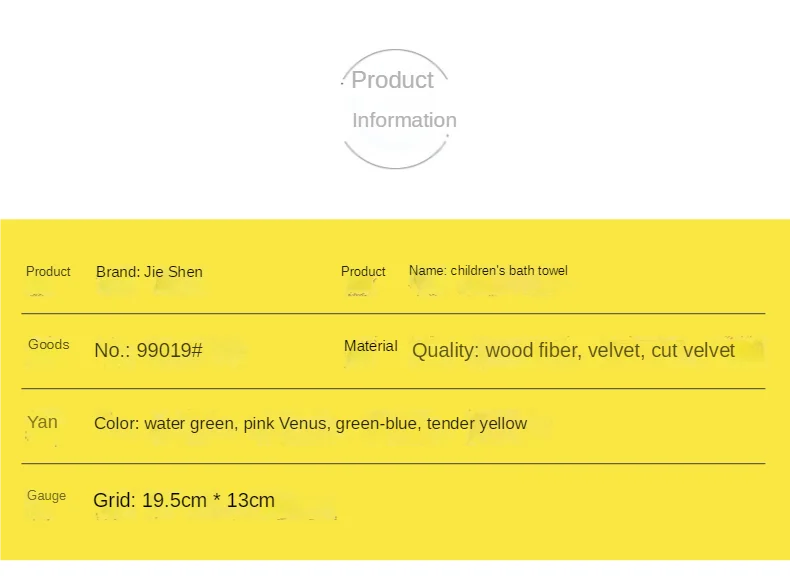This screenshot has height=582, width=790.
Task: Click the word "Color:" in the Yan row
Action: pos(117,423)
